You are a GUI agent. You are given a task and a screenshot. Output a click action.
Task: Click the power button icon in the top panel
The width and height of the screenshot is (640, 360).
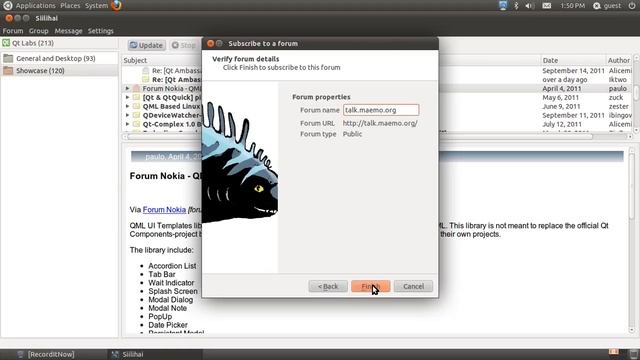(x=631, y=6)
